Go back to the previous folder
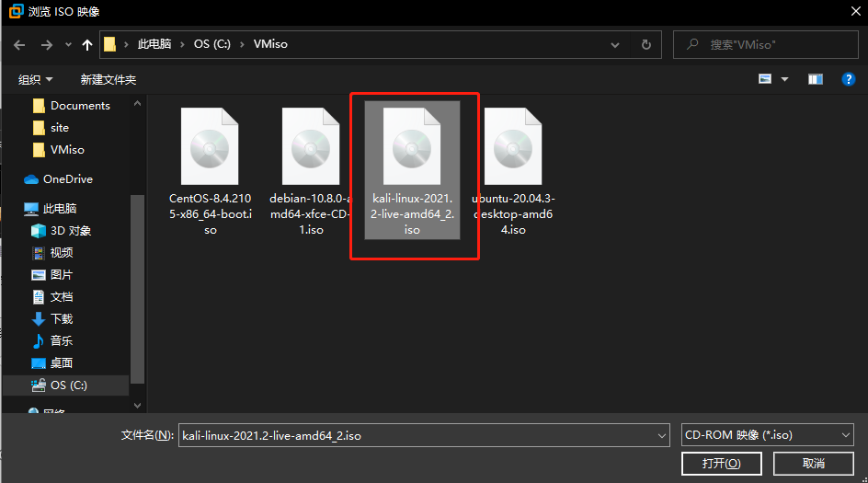This screenshot has width=868, height=483. (19, 45)
